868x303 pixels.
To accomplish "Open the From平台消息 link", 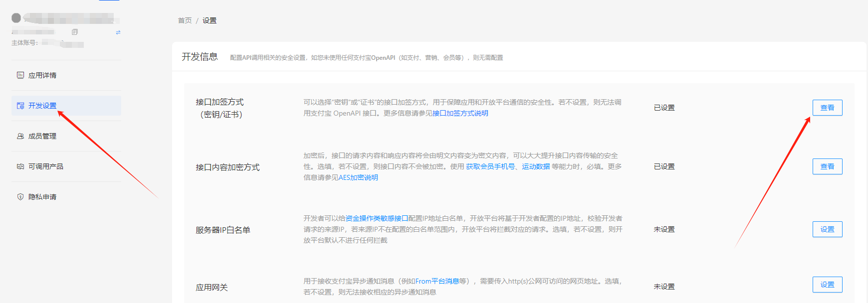I will pos(437,281).
